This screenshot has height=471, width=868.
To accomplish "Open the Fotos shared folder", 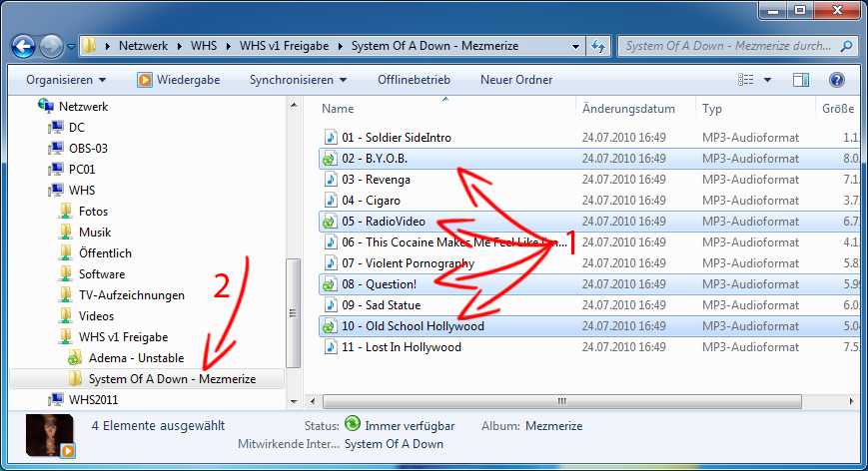I will pyautogui.click(x=93, y=212).
